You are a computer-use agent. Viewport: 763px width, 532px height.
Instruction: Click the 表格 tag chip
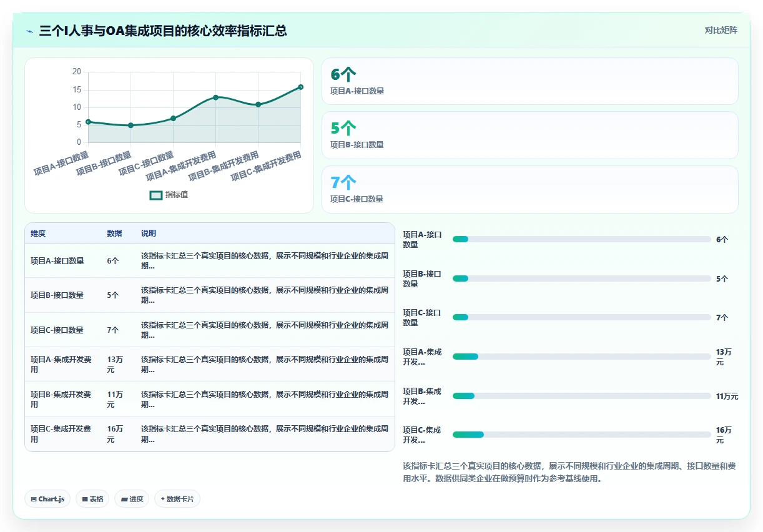[x=92, y=499]
